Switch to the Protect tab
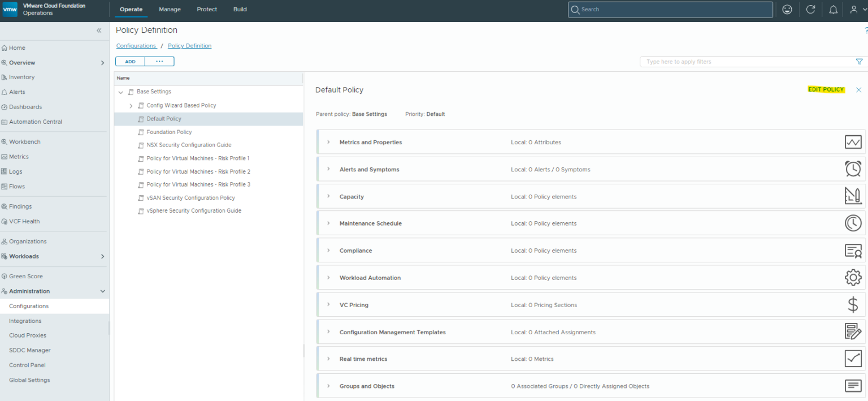 (207, 10)
